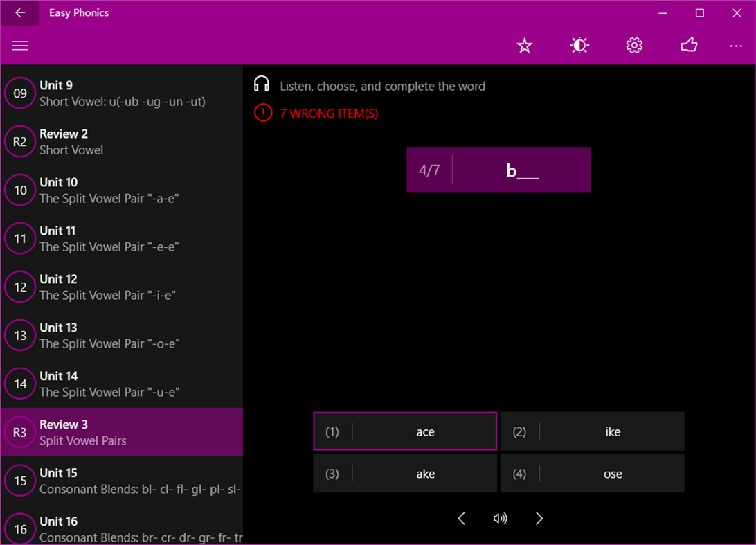Open the ellipsis more options menu
Screen dimensions: 756x545
click(x=735, y=46)
